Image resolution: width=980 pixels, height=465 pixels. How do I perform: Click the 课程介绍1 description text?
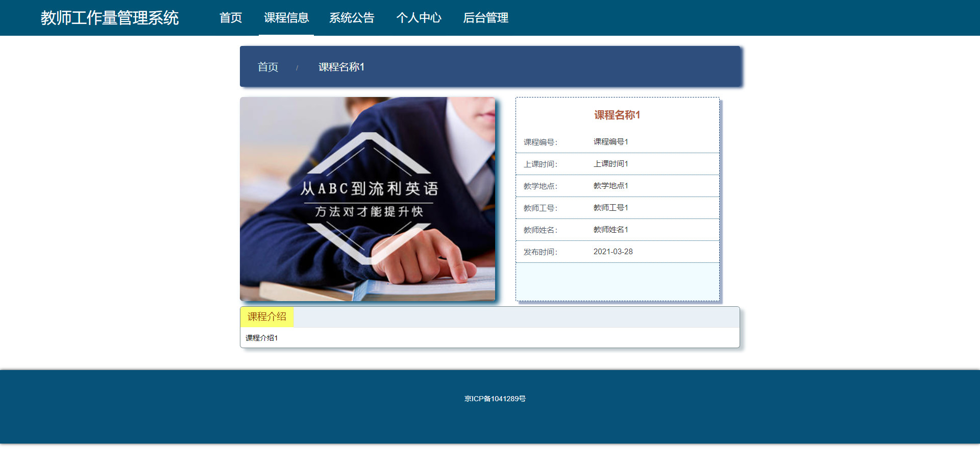click(262, 338)
